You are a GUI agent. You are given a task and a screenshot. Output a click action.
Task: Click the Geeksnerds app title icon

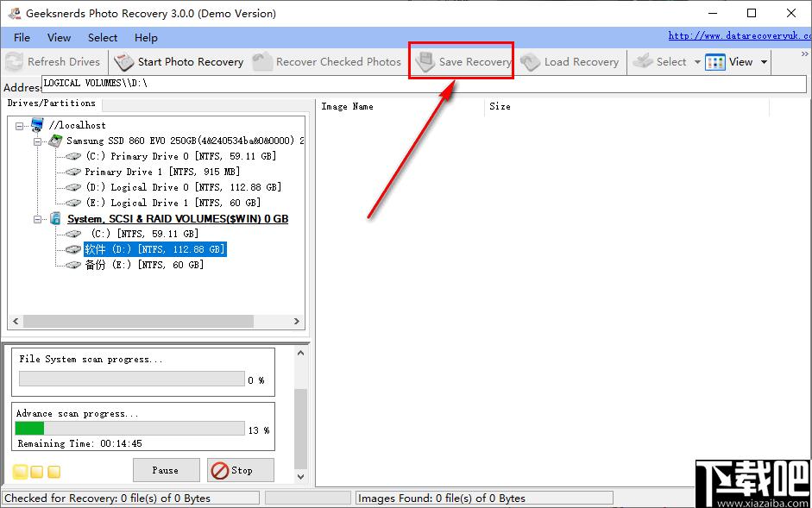(14, 14)
